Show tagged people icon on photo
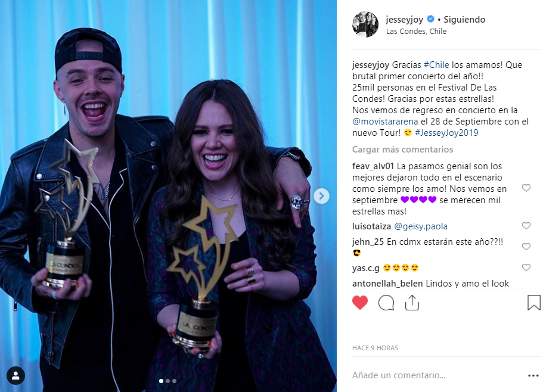 coord(15,375)
